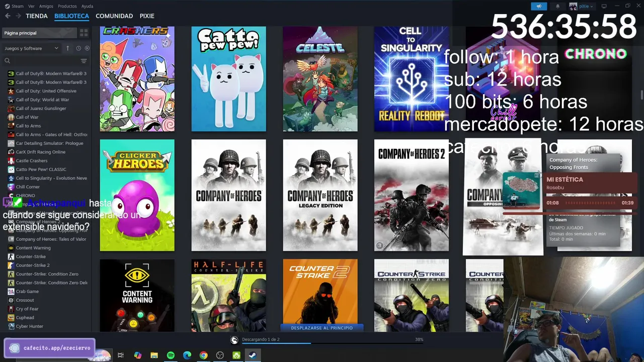Click the Página principal button

pyautogui.click(x=39, y=33)
